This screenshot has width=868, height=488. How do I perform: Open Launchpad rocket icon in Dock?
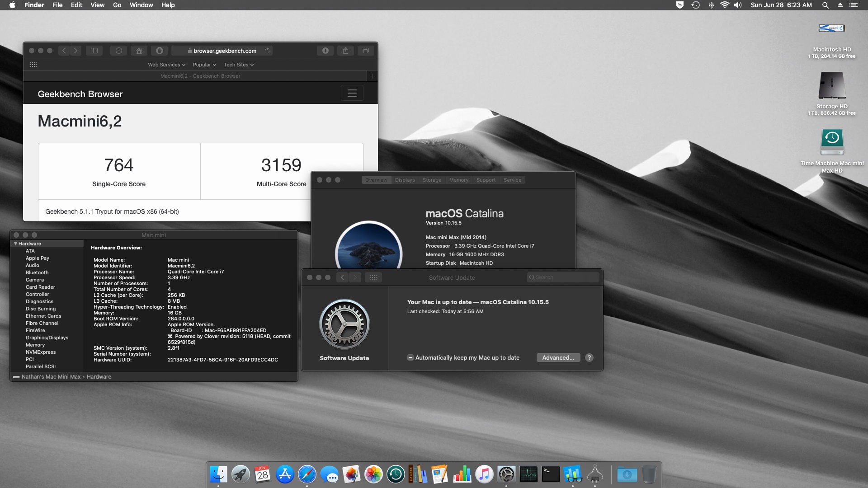tap(241, 474)
